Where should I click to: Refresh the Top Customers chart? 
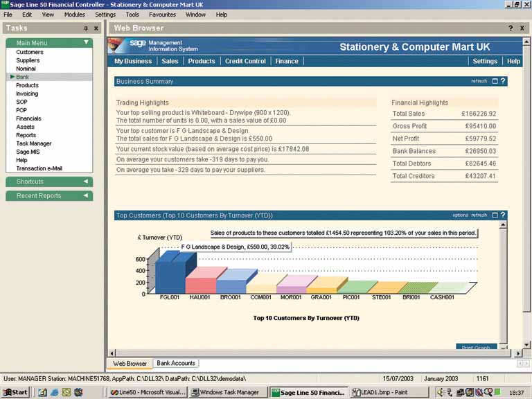click(x=479, y=215)
